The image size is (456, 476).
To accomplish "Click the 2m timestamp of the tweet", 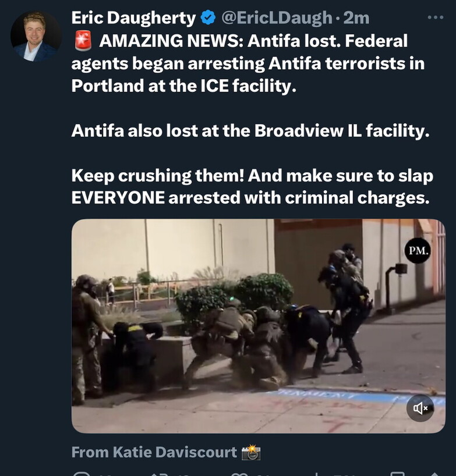I will pyautogui.click(x=356, y=18).
